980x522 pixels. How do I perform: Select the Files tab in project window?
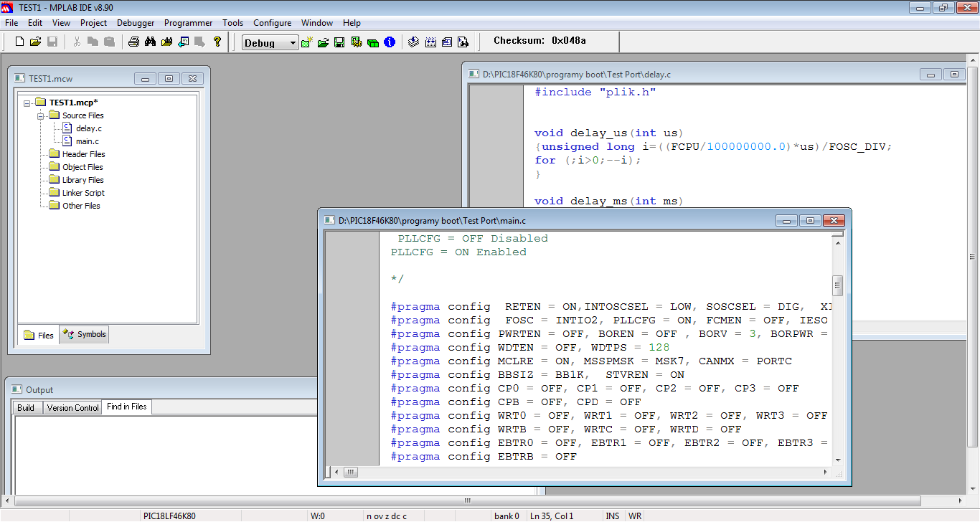point(39,335)
